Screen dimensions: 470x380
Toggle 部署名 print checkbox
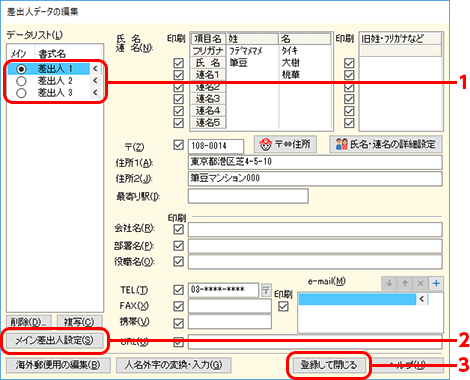(x=179, y=246)
